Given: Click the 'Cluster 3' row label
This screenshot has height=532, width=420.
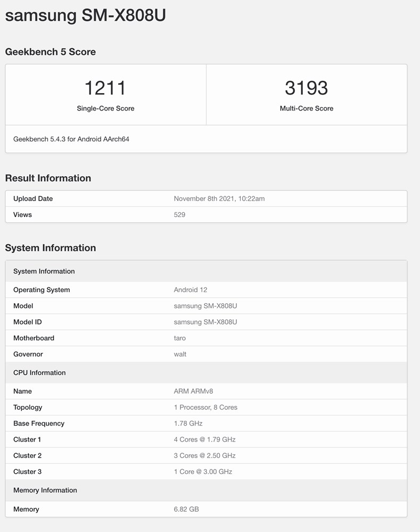Looking at the screenshot, I should tap(27, 471).
